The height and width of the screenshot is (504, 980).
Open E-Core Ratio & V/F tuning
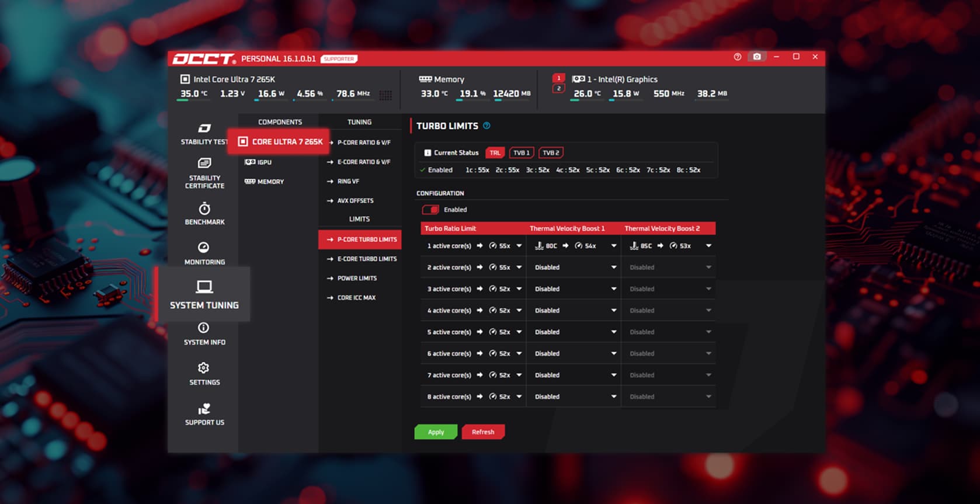coord(359,162)
